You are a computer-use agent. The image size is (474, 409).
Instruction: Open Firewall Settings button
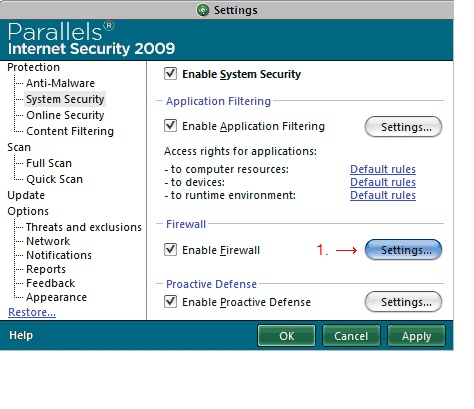tap(403, 250)
